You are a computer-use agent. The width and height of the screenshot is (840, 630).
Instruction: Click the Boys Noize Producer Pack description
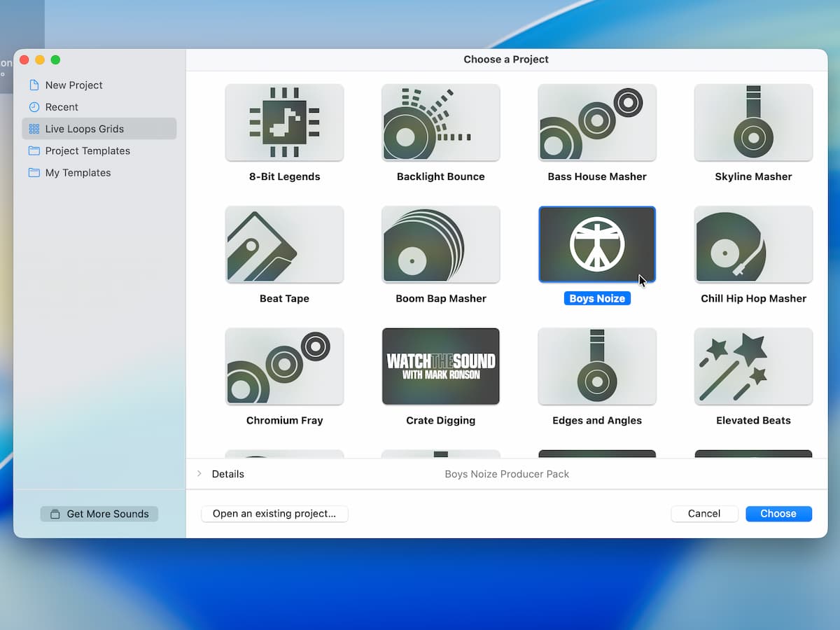pos(507,474)
